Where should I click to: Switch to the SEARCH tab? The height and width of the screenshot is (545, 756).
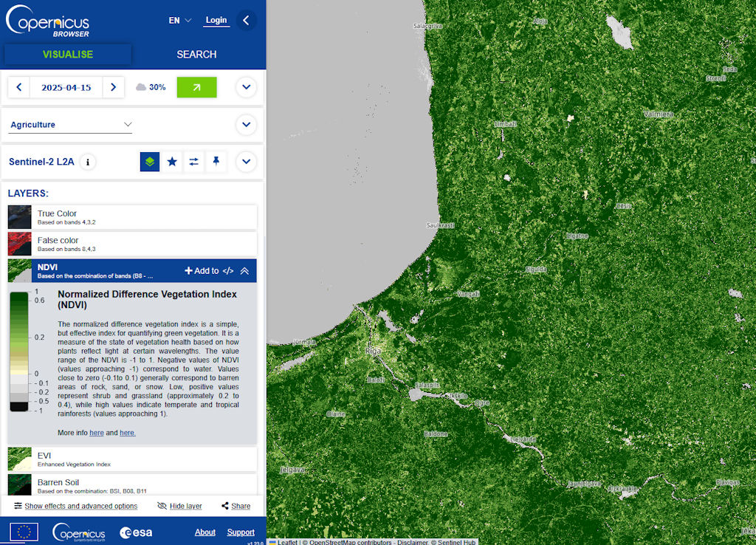pos(196,54)
